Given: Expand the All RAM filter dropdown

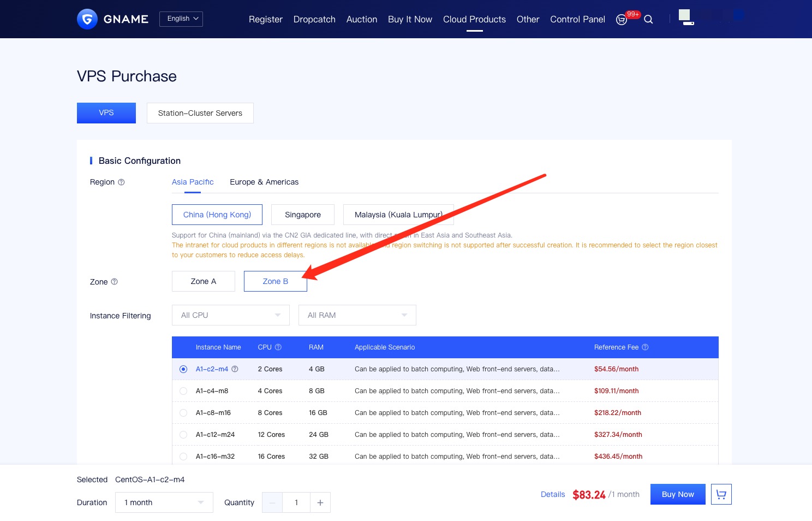Looking at the screenshot, I should coord(357,315).
